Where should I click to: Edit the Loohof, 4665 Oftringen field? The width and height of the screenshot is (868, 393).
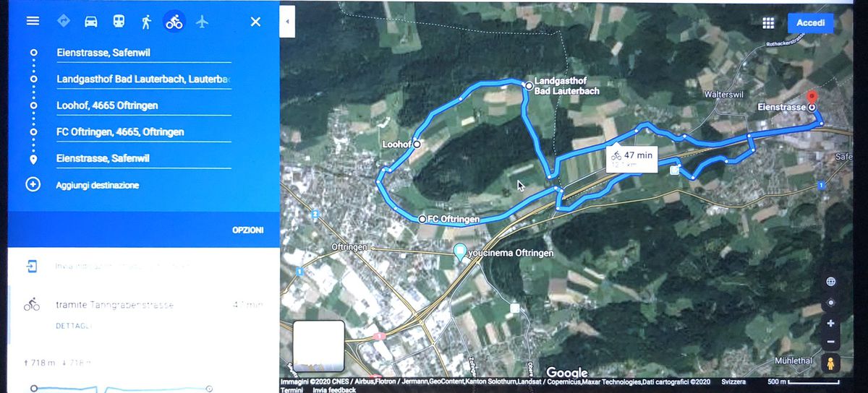click(143, 105)
